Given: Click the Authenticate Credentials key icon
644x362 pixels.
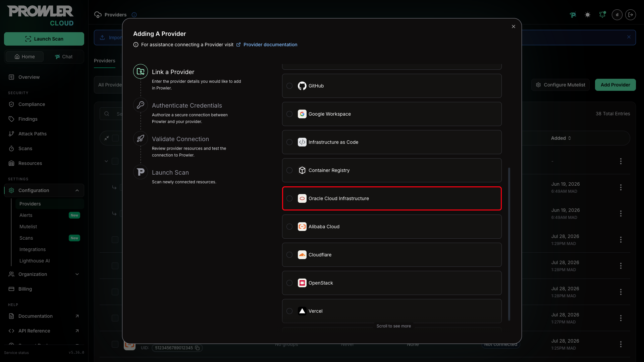Looking at the screenshot, I should coord(141,105).
